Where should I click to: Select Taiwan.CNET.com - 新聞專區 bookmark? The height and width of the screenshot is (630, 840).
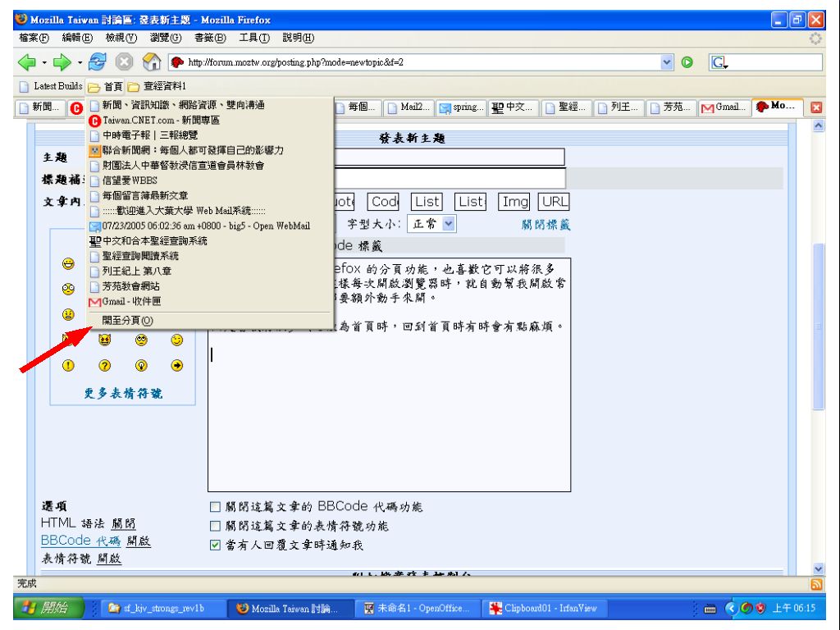209,121
